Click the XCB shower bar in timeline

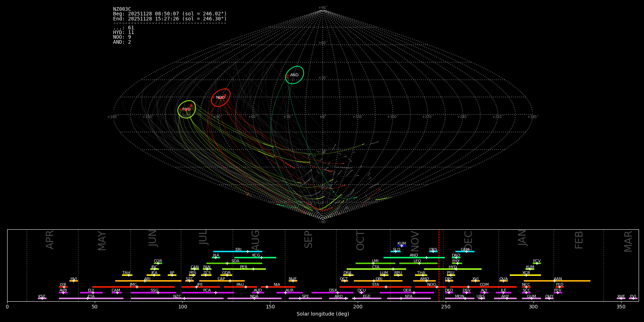(x=525, y=275)
